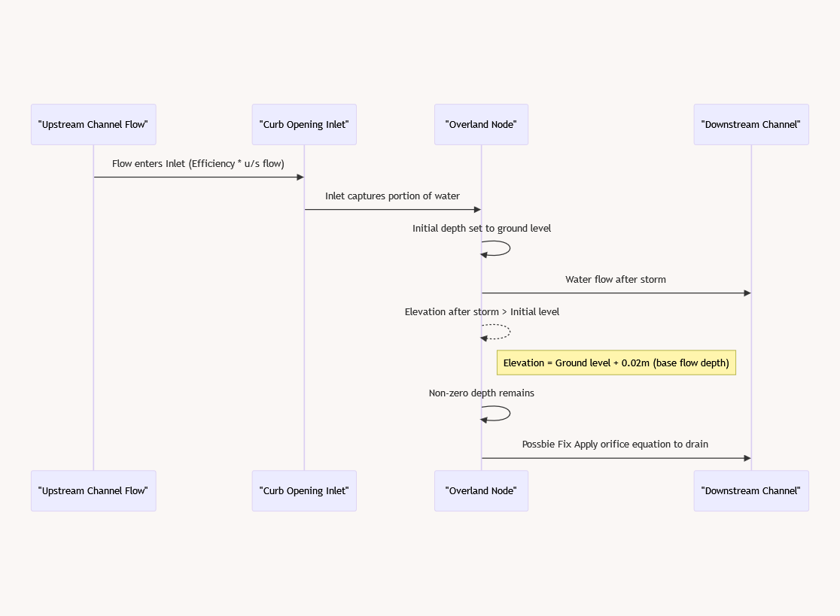Click the "Elevation after storm > Initial level" label
The height and width of the screenshot is (616, 840).
coord(482,311)
